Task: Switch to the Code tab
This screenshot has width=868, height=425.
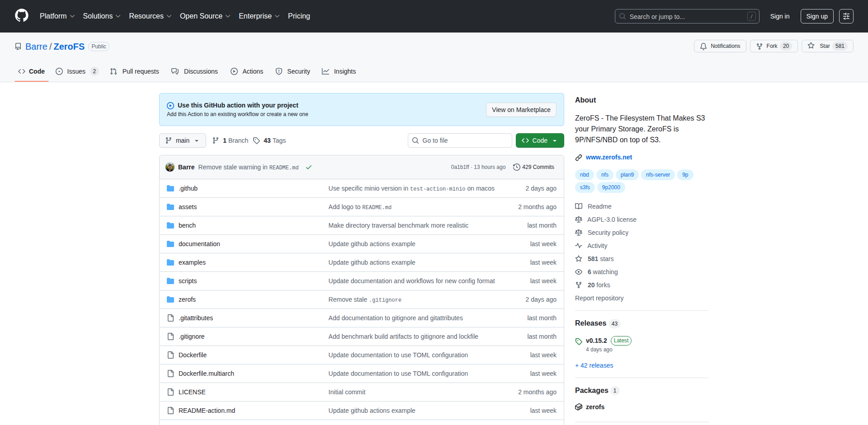Action: point(32,71)
